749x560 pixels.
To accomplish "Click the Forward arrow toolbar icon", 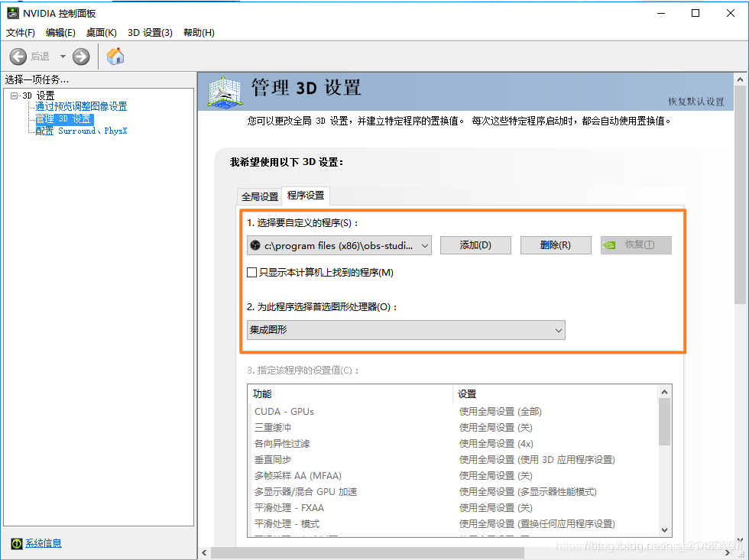I will pyautogui.click(x=81, y=57).
